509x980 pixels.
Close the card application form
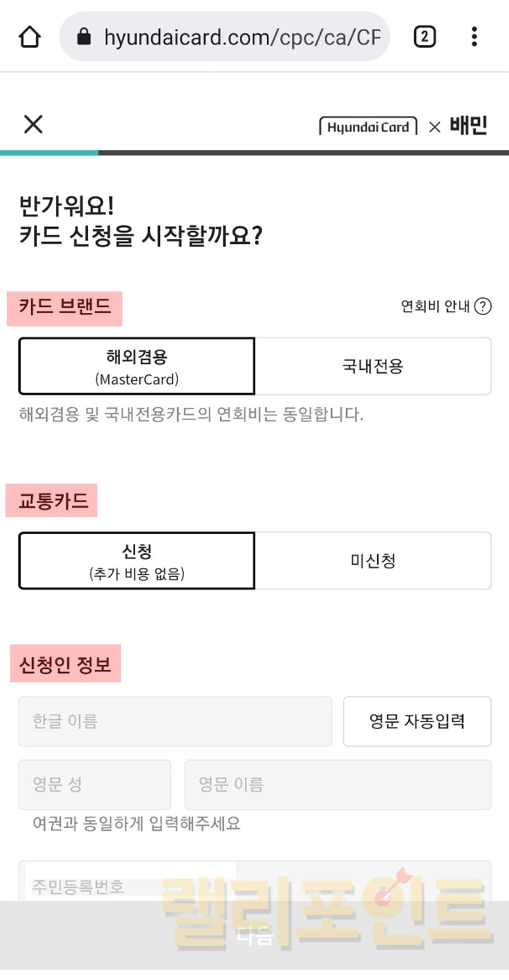tap(33, 124)
